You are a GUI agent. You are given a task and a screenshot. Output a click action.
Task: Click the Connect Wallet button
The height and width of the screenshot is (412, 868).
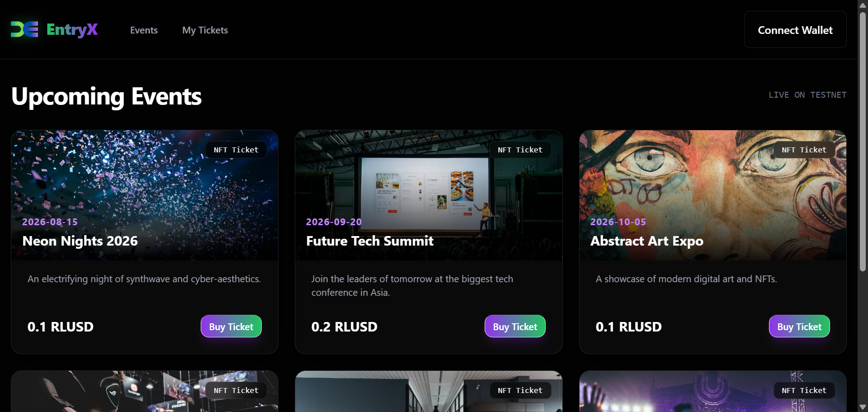(x=795, y=30)
